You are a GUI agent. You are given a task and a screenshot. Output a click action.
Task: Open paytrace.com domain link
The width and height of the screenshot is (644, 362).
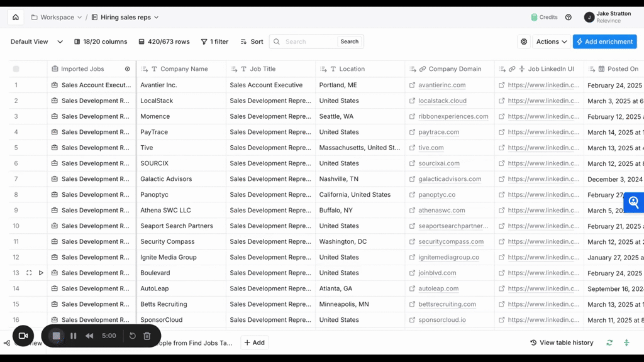pyautogui.click(x=438, y=132)
